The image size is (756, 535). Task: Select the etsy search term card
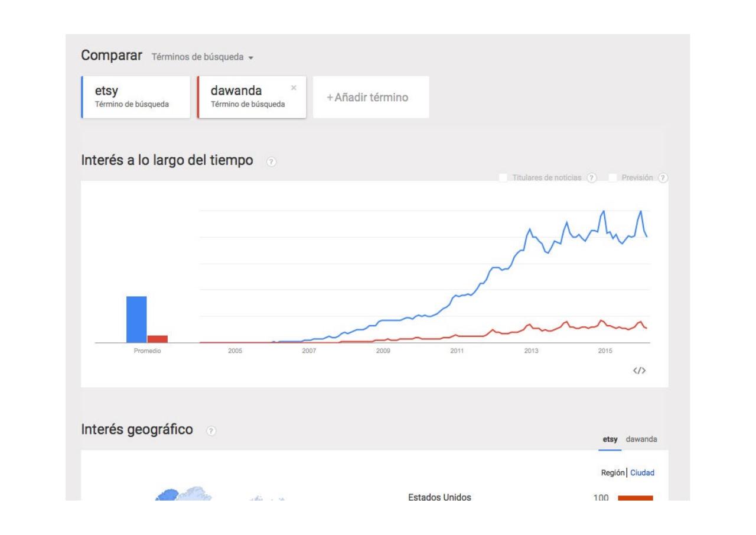[x=136, y=97]
